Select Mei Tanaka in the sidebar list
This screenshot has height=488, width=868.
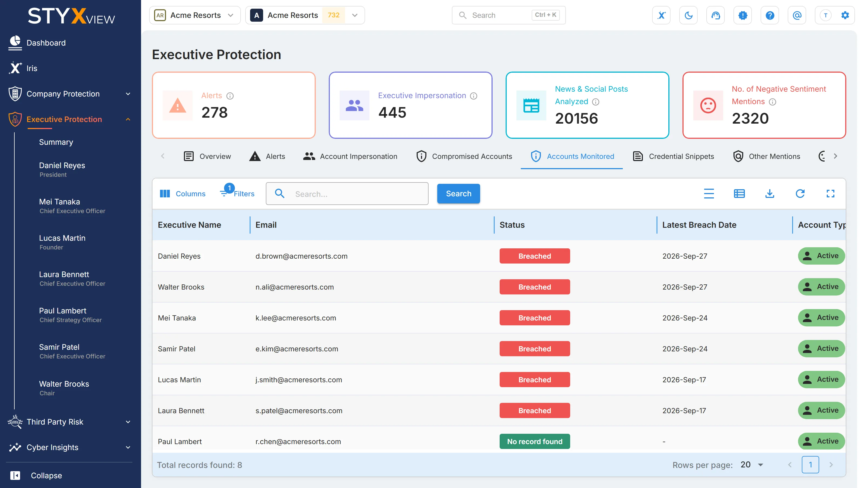(72, 206)
